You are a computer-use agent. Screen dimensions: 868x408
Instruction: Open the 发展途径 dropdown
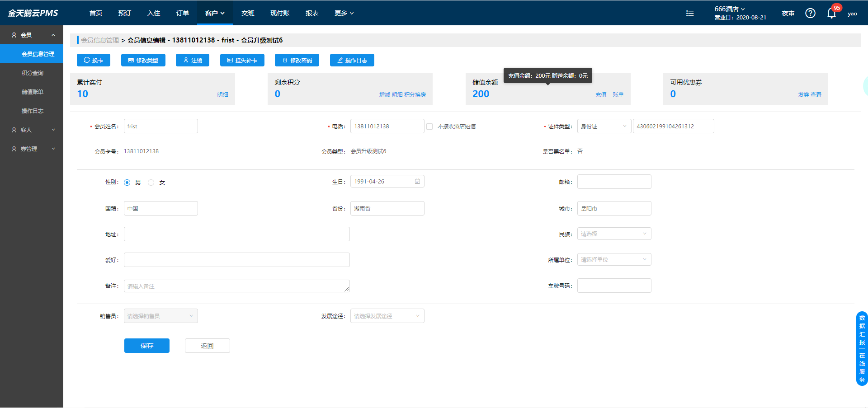pyautogui.click(x=387, y=316)
